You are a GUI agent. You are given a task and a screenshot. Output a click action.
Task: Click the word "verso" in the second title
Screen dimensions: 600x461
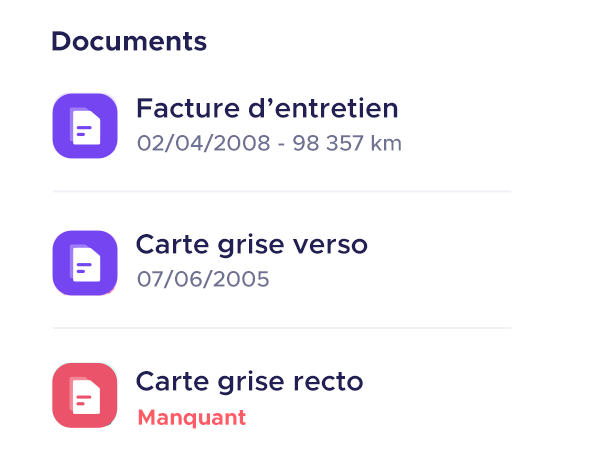click(333, 244)
